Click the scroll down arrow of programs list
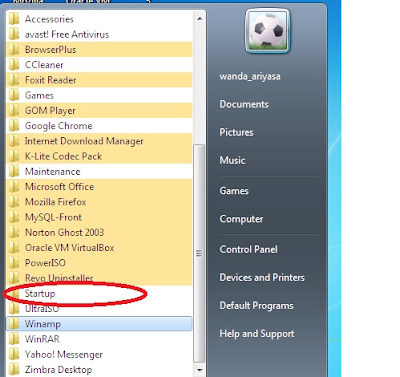 coord(199,370)
